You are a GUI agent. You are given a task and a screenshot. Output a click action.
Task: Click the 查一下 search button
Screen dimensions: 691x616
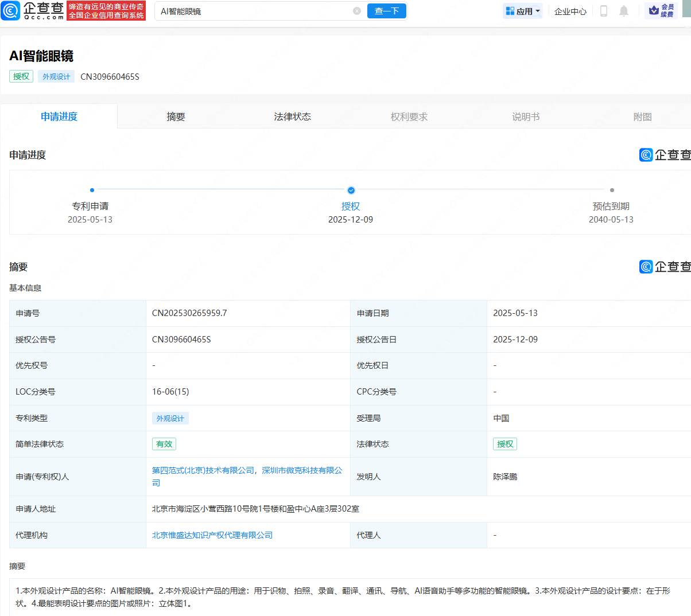(x=386, y=11)
